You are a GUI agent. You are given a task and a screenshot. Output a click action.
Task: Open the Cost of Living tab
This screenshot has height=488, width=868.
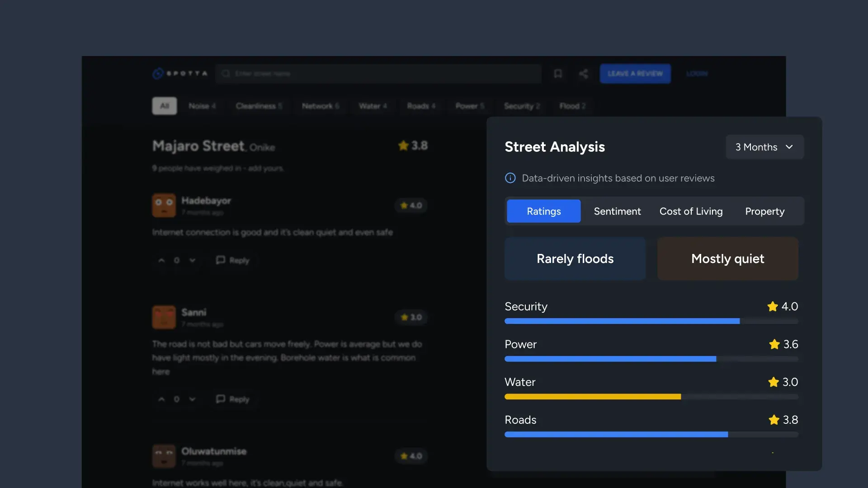[x=691, y=211]
